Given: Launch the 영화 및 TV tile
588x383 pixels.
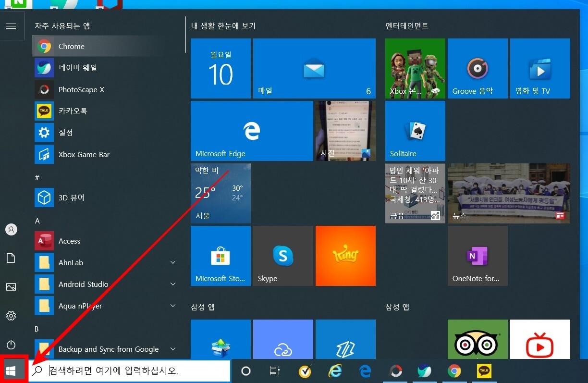Looking at the screenshot, I should point(539,68).
